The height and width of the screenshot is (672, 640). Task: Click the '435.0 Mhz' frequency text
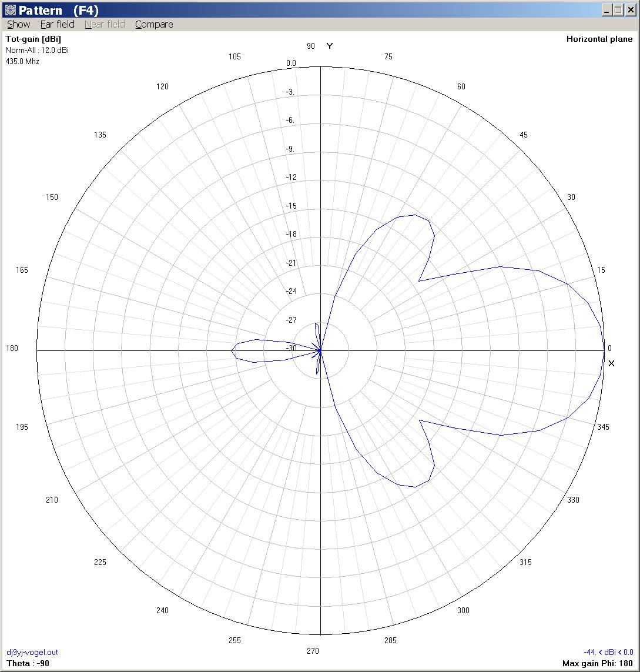point(22,61)
